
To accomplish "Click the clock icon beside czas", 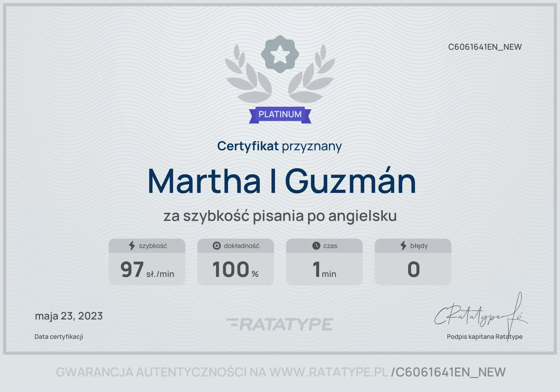I will coord(316,246).
